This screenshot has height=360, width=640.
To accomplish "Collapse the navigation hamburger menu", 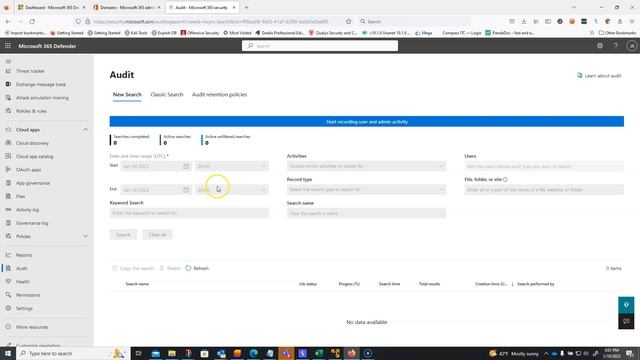I will 8,61.
